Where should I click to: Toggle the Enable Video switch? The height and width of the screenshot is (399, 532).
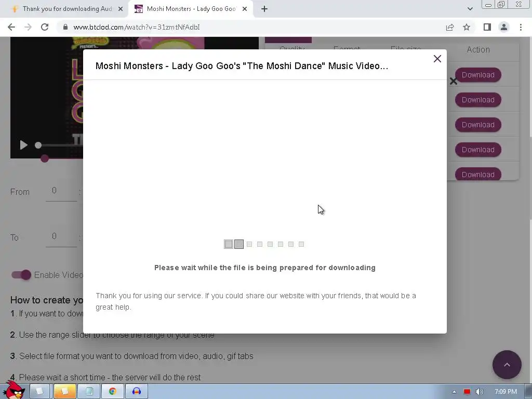[x=21, y=275]
